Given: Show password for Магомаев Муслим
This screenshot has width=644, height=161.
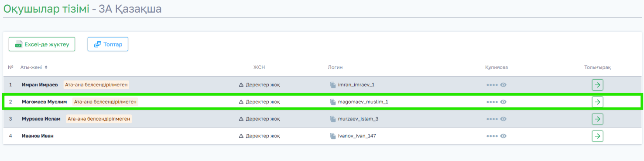Looking at the screenshot, I should (x=504, y=102).
